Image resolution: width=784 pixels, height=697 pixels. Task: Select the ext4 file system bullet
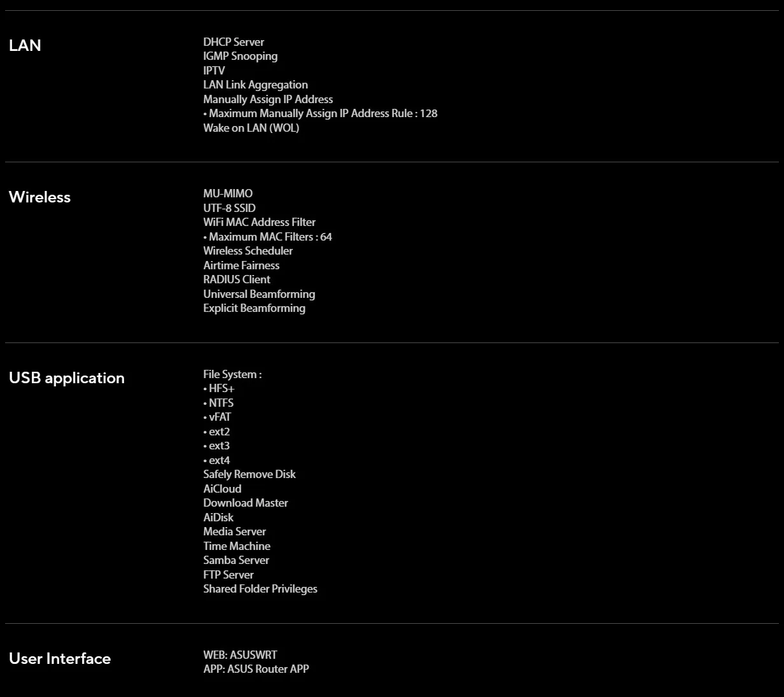tap(216, 460)
